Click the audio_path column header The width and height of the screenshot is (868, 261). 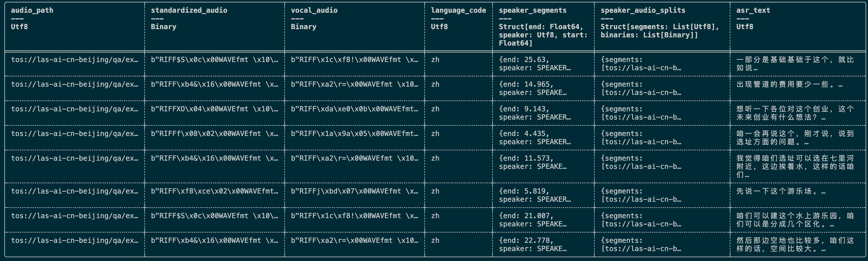tap(32, 10)
